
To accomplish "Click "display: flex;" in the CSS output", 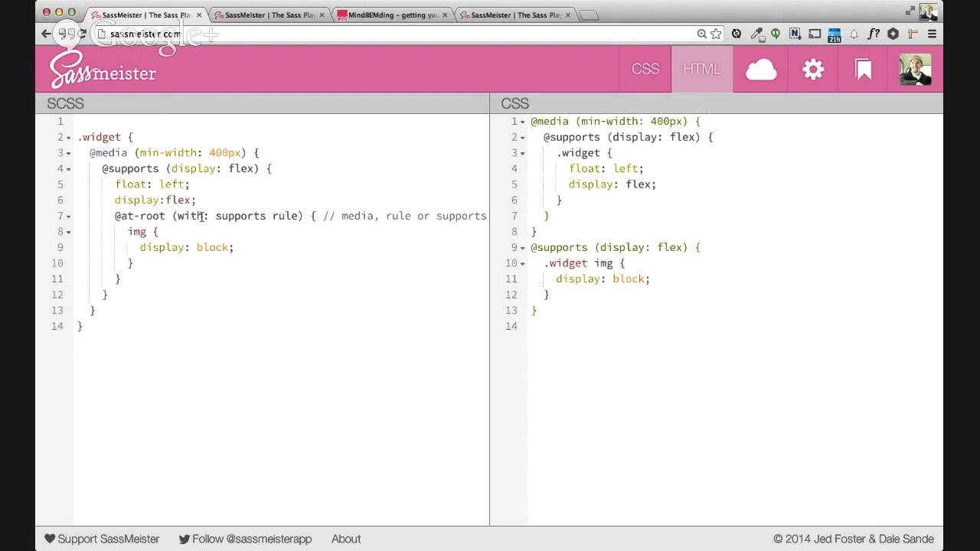I will 612,184.
